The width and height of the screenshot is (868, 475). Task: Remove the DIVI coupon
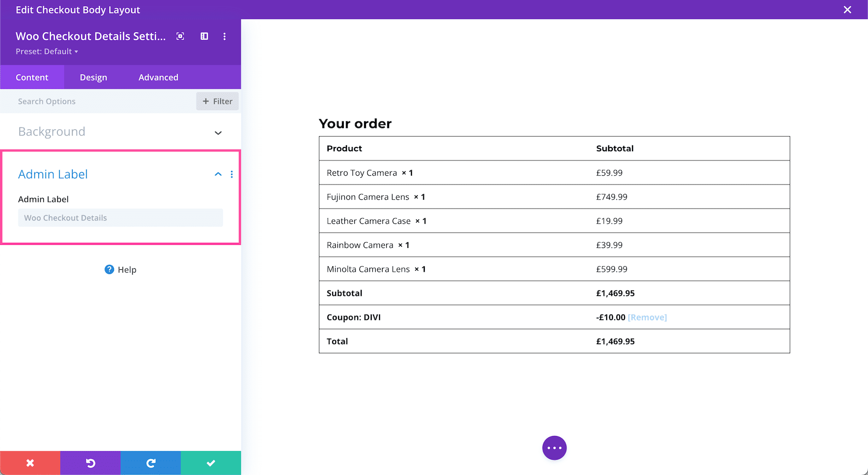click(647, 317)
